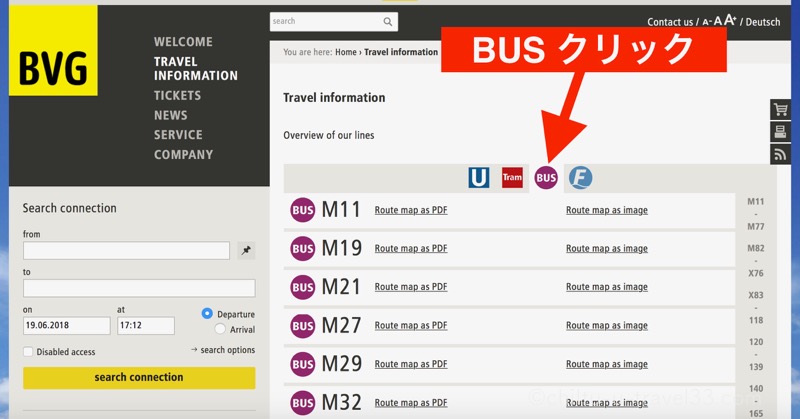Select the ferry lines icon

pos(581,178)
